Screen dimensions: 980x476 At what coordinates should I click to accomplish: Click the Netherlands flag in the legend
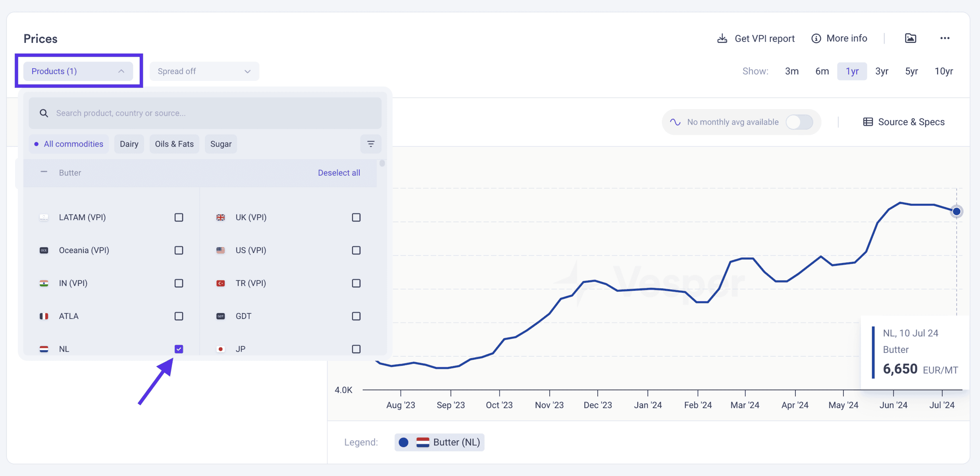tap(422, 442)
